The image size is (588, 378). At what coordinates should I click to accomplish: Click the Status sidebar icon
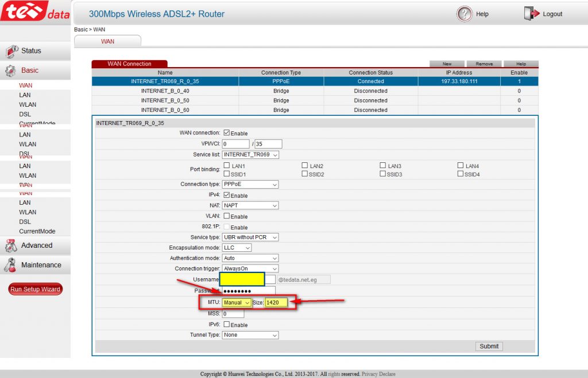(12, 51)
